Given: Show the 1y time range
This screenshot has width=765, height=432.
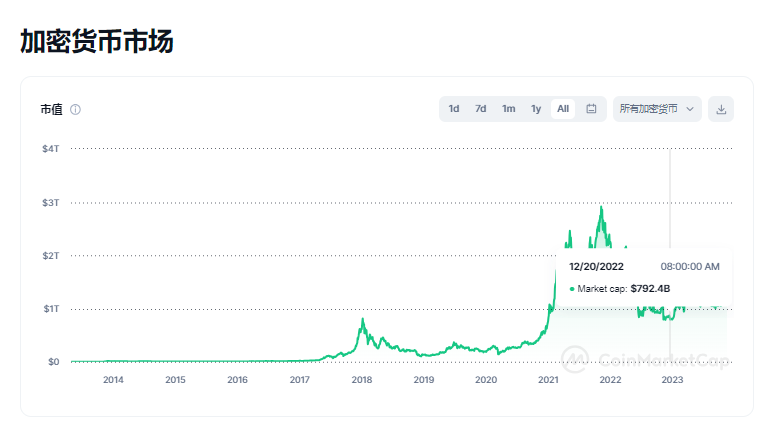Looking at the screenshot, I should click(536, 109).
